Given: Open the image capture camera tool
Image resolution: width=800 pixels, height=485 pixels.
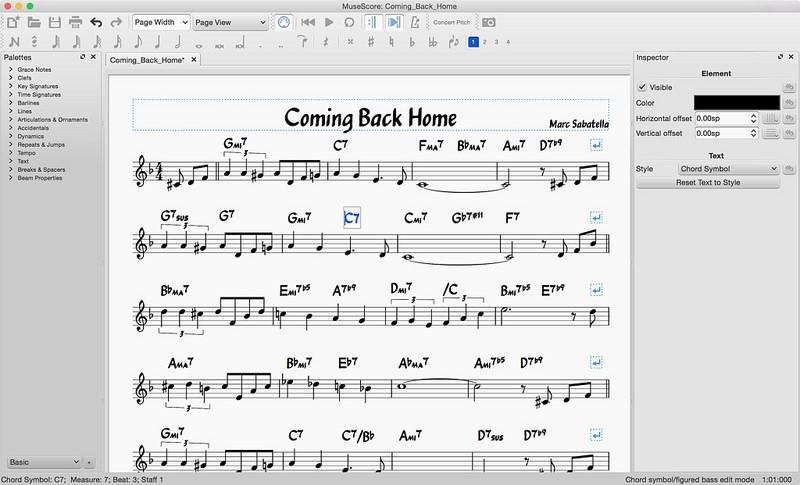Looking at the screenshot, I should [x=488, y=22].
